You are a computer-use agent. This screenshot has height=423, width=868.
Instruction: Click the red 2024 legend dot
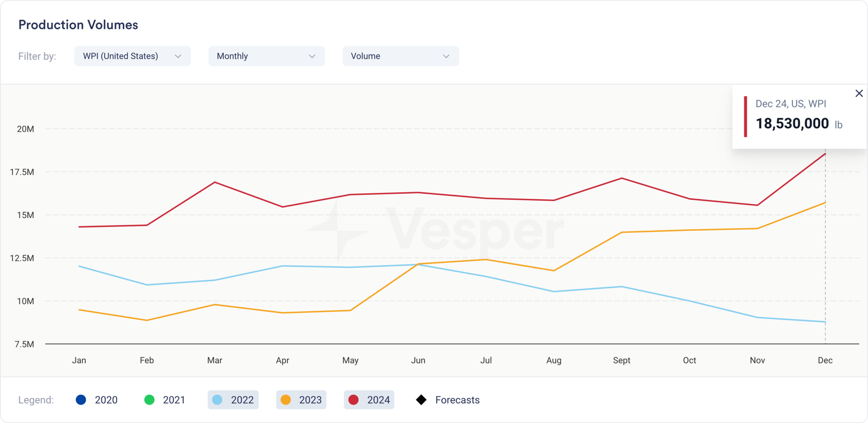pyautogui.click(x=353, y=400)
